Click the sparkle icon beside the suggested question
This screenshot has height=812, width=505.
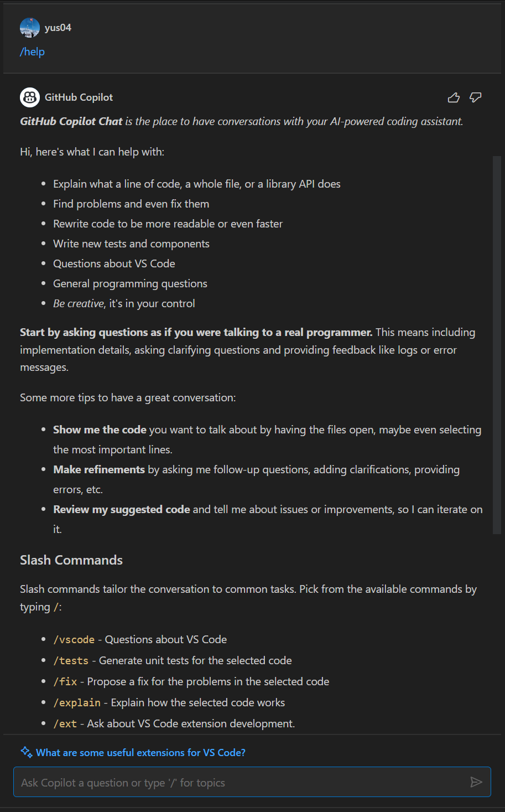coord(25,752)
